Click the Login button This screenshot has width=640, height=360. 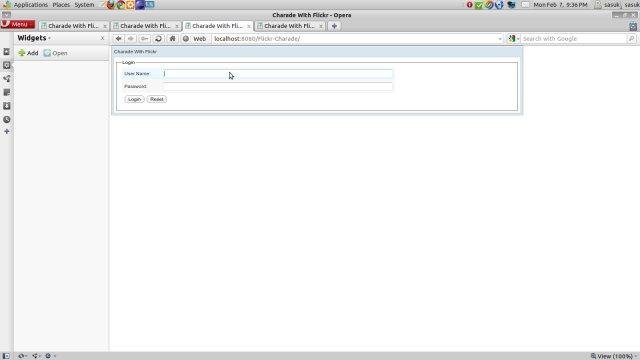(x=134, y=99)
